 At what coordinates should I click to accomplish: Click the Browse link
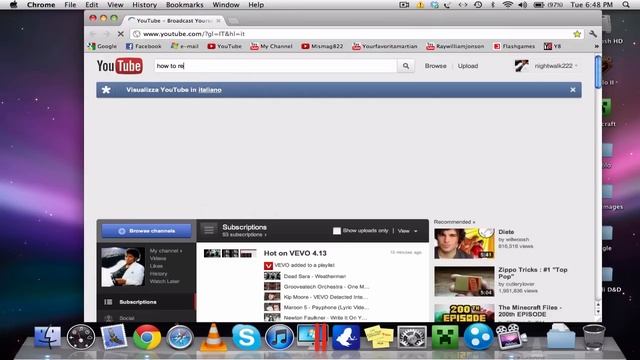436,66
